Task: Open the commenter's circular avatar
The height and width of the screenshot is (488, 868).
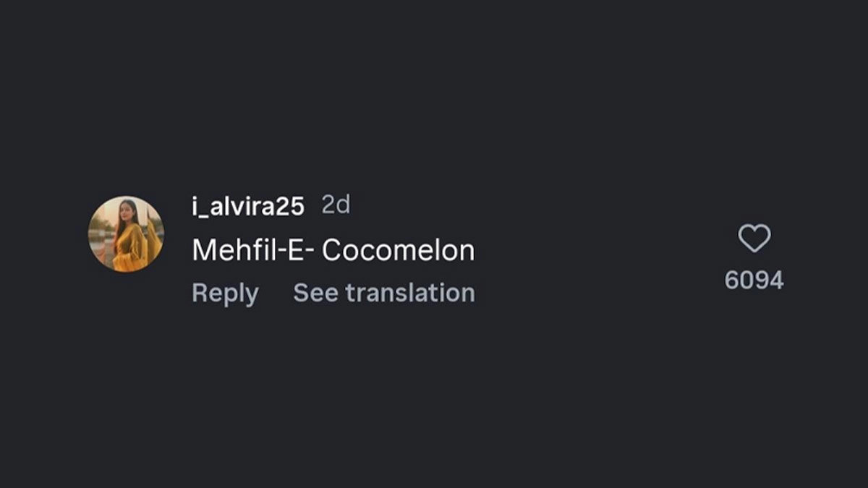Action: 126,234
